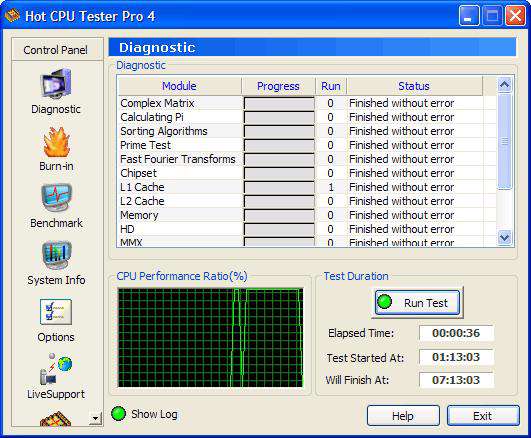Click the module list scrollbar thumb
This screenshot has height=438, width=531.
tap(505, 141)
